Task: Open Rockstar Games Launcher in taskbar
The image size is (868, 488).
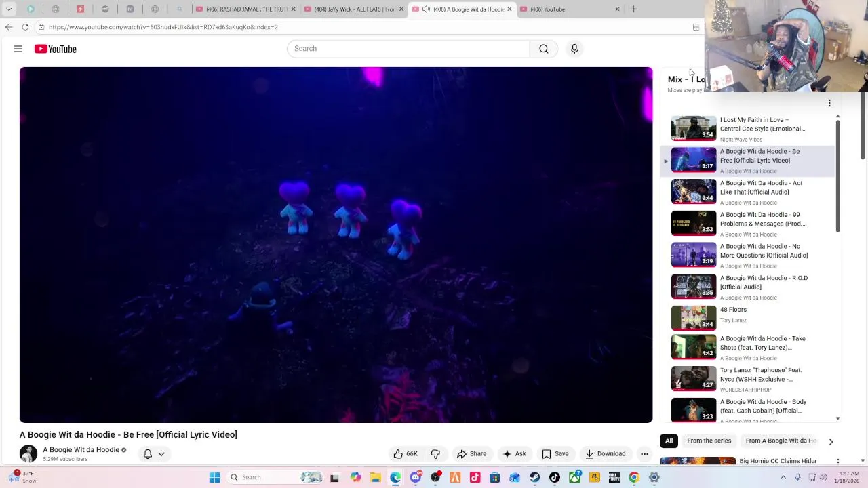Action: coord(595,477)
